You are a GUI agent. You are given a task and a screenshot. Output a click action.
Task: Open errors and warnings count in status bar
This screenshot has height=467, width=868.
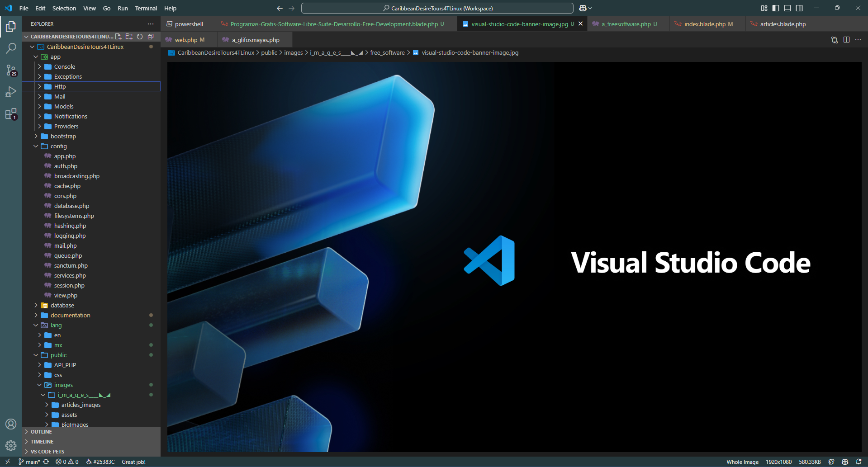[x=67, y=462]
